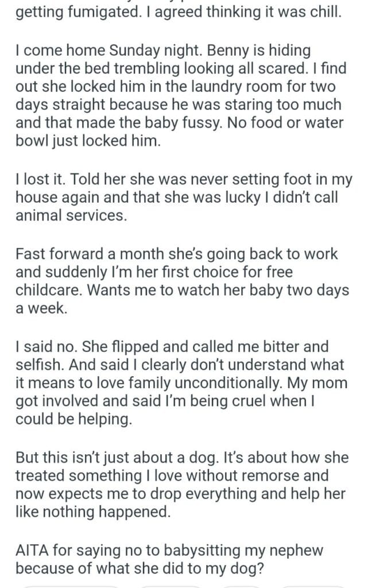Click the line "selfish. And said I clearly don't understand"
Viewport: 368px width, 588px height.
coord(180,364)
